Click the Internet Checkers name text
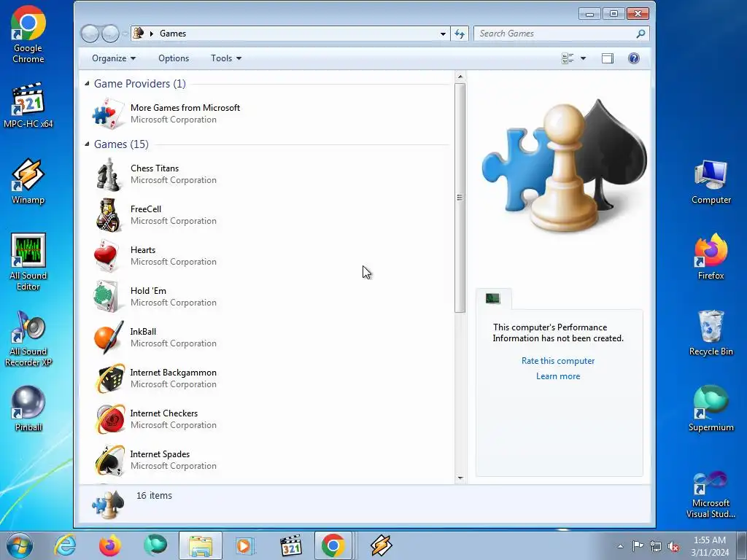 tap(164, 413)
